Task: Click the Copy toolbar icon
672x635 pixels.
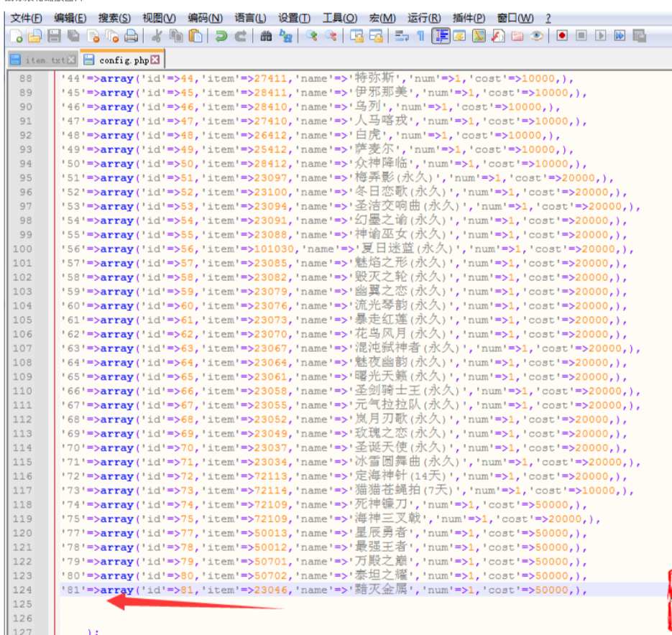Action: coord(176,36)
